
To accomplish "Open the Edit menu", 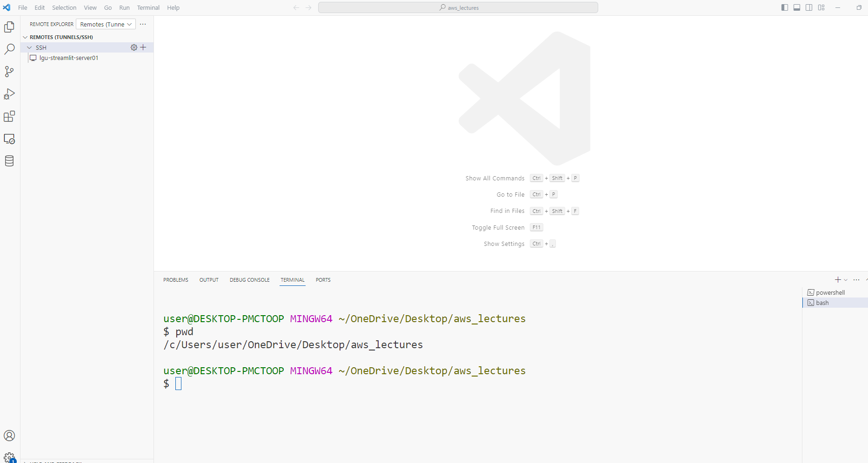I will pos(40,7).
